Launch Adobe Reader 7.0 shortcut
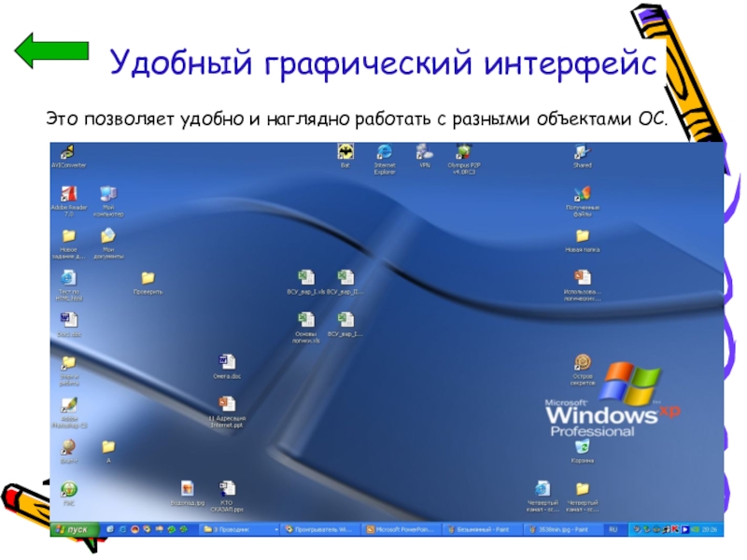Image resolution: width=747 pixels, height=560 pixels. click(x=68, y=201)
